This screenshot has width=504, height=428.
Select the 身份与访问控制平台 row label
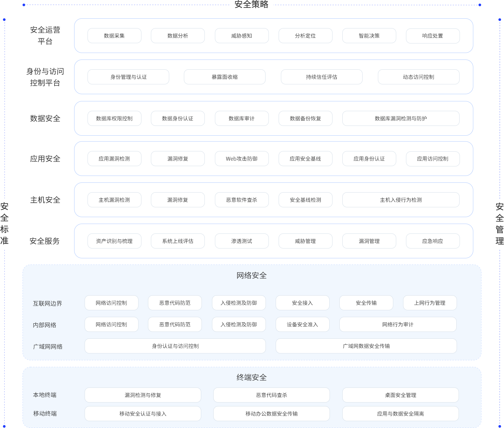click(x=45, y=77)
